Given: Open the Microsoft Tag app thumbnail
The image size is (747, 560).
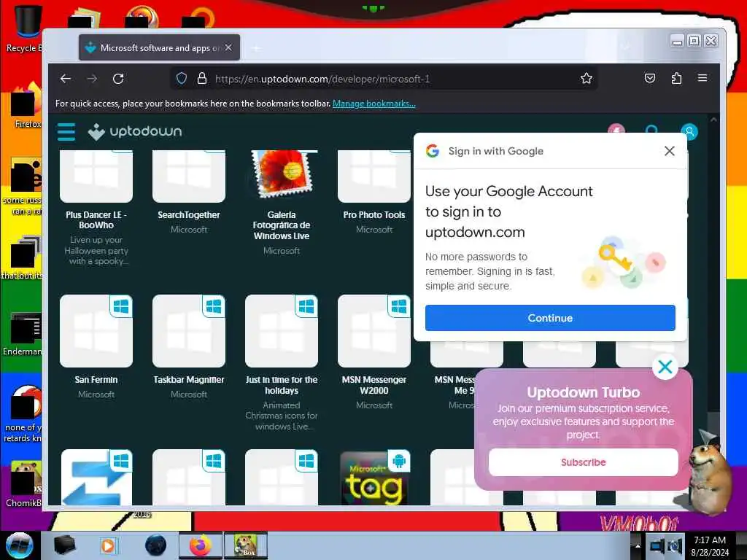Looking at the screenshot, I should [x=374, y=477].
